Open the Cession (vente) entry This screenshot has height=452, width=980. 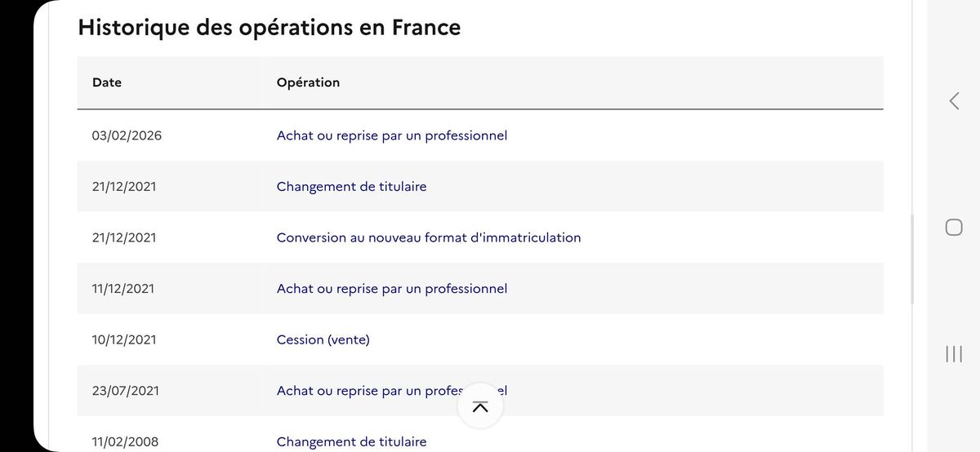(x=323, y=339)
